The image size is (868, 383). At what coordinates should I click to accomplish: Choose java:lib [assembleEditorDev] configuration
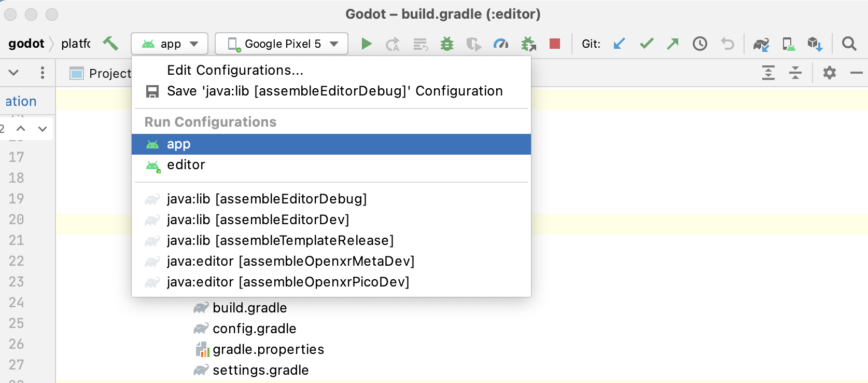click(257, 220)
